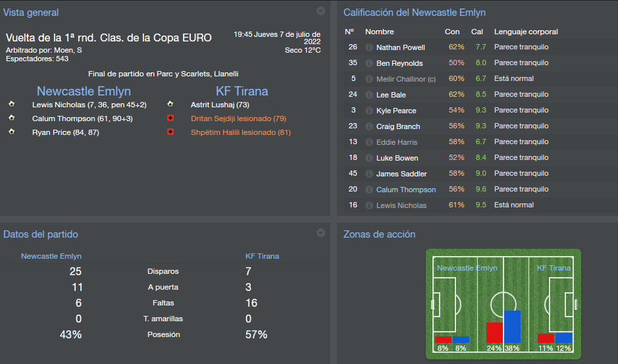
Task: Click KF Tirana header in match stats
Action: coord(262,256)
